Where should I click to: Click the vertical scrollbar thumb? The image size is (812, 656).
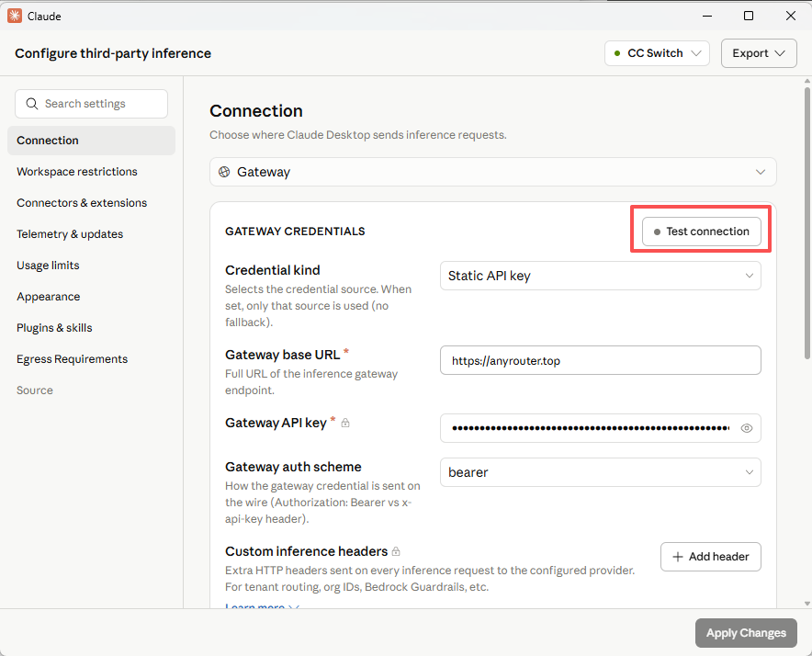806,223
